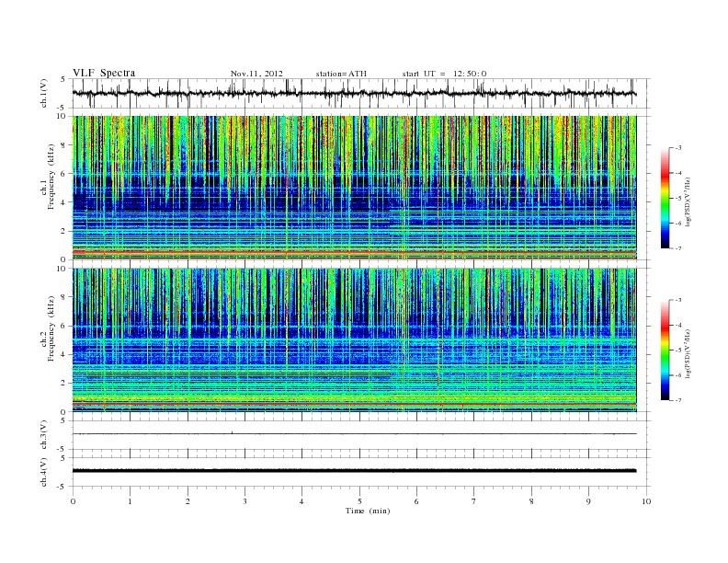Image resolution: width=728 pixels, height=563 pixels.
Task: Click the 'VLF Spectra' title text
Action: click(104, 73)
